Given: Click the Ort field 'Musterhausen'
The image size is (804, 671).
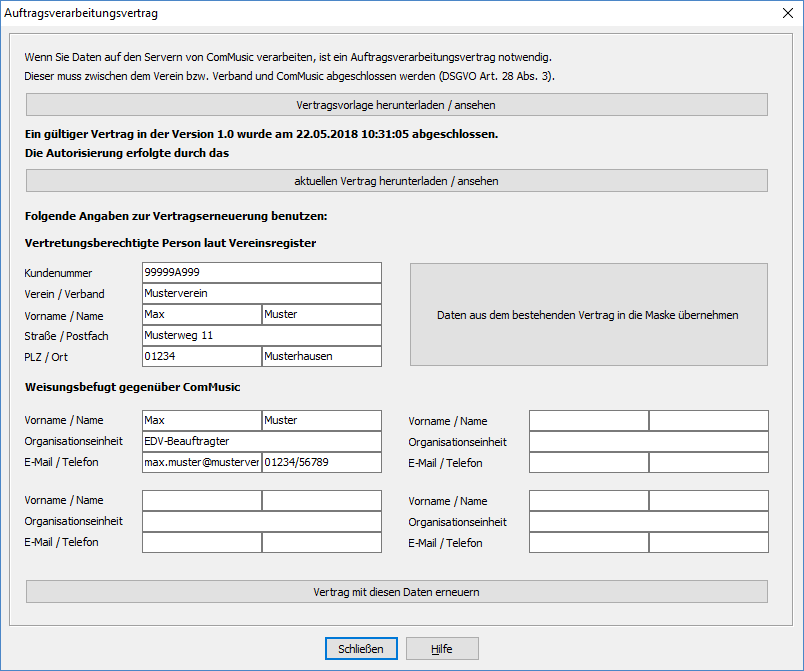Looking at the screenshot, I should (321, 356).
